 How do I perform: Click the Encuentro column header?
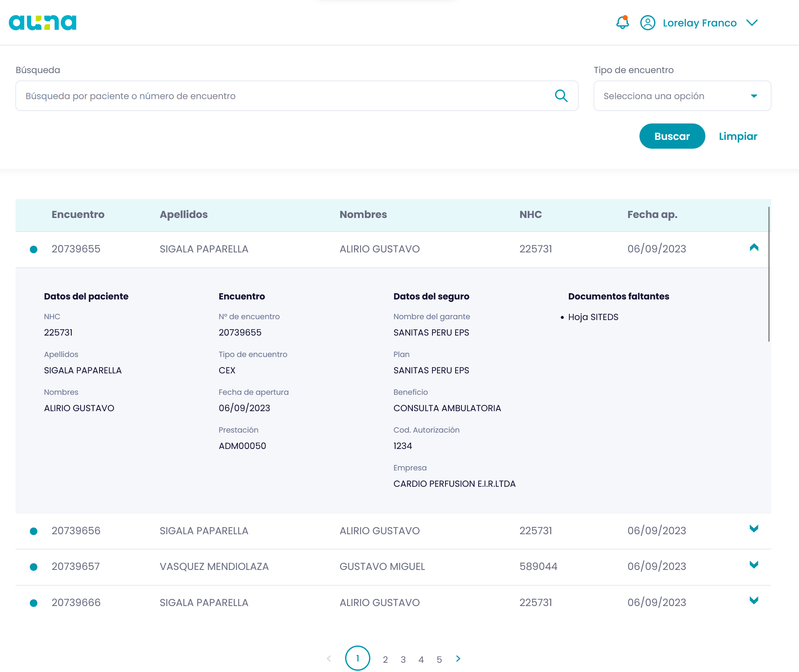(78, 215)
